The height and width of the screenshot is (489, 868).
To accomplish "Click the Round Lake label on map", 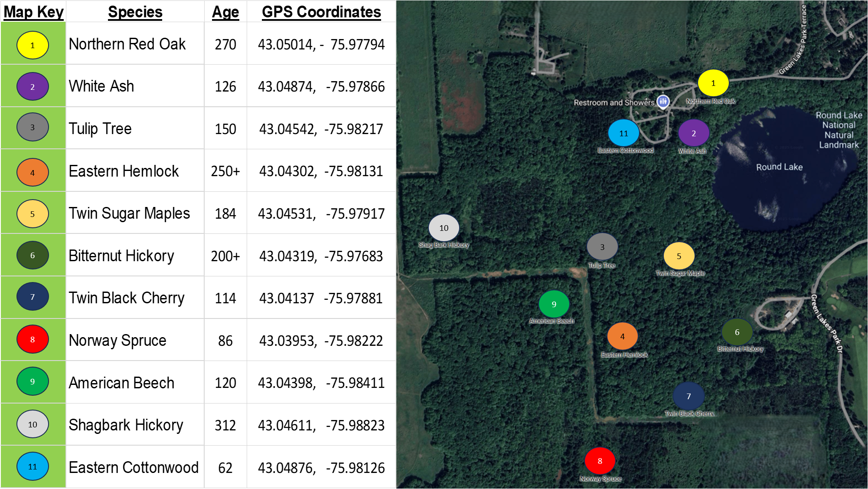I will click(779, 167).
